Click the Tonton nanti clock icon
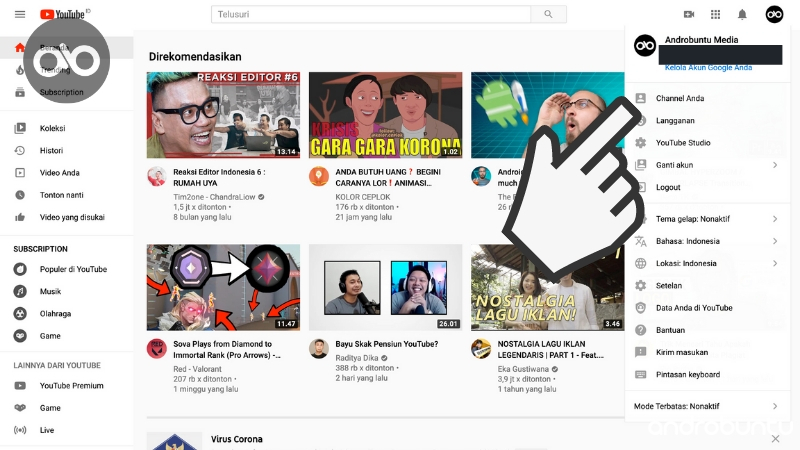This screenshot has height=450, width=800. [x=20, y=195]
